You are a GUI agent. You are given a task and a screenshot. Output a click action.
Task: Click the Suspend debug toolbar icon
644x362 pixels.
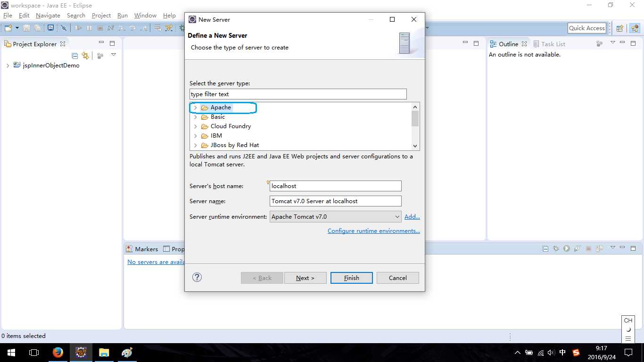(x=89, y=28)
